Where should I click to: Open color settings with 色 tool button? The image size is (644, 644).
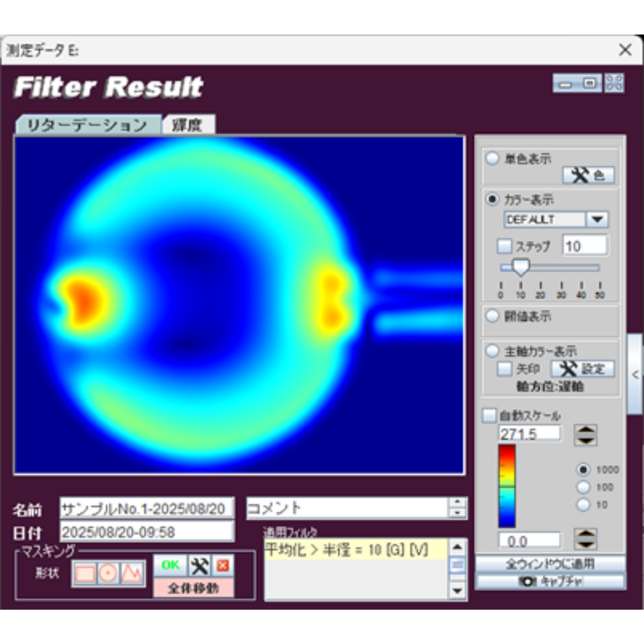pos(588,175)
